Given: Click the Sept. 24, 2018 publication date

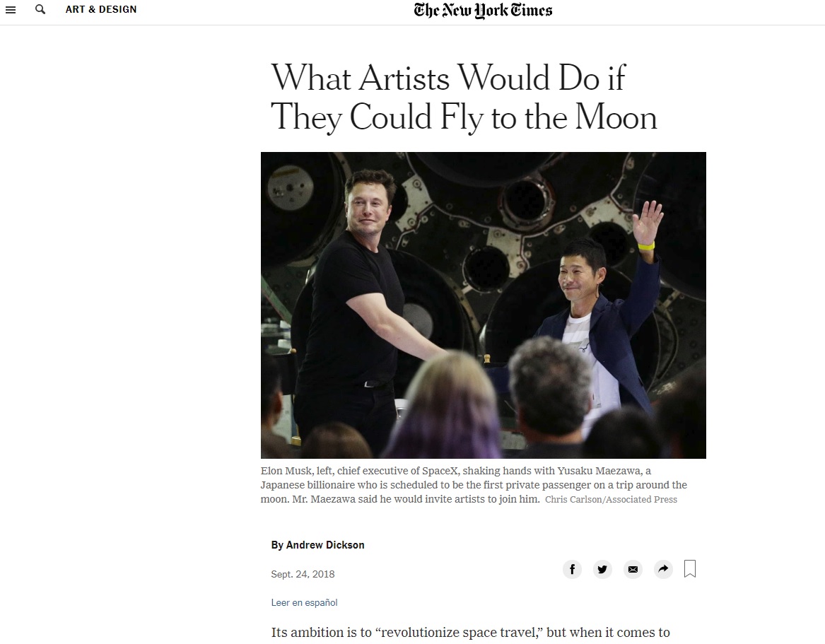Looking at the screenshot, I should 303,574.
